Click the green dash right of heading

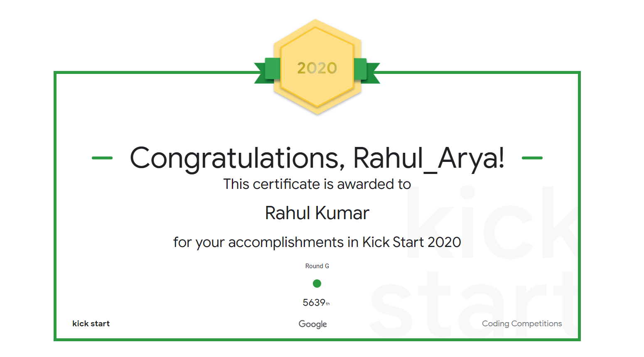532,158
